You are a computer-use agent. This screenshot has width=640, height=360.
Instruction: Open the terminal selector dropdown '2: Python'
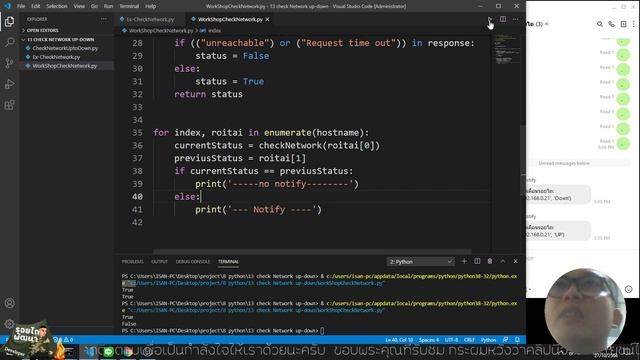pos(420,262)
